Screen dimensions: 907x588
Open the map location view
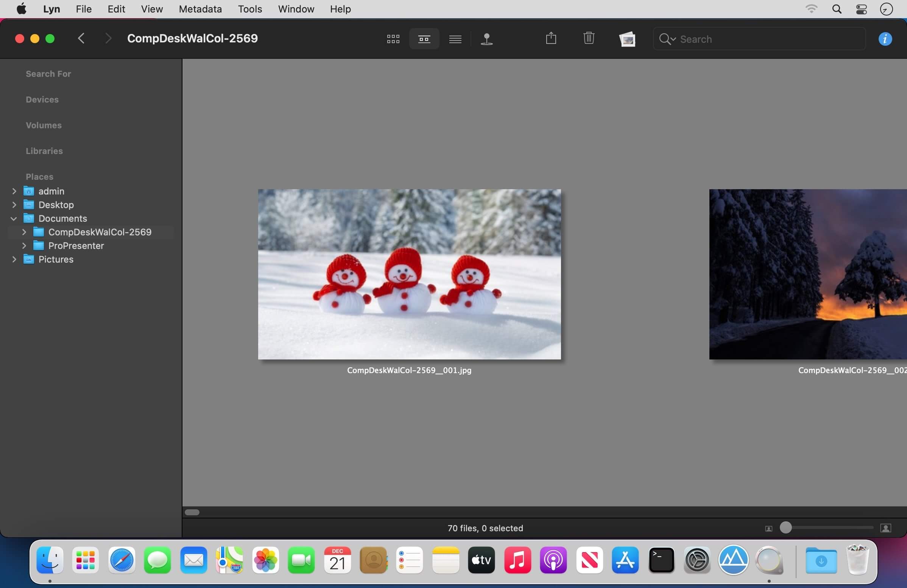tap(487, 39)
